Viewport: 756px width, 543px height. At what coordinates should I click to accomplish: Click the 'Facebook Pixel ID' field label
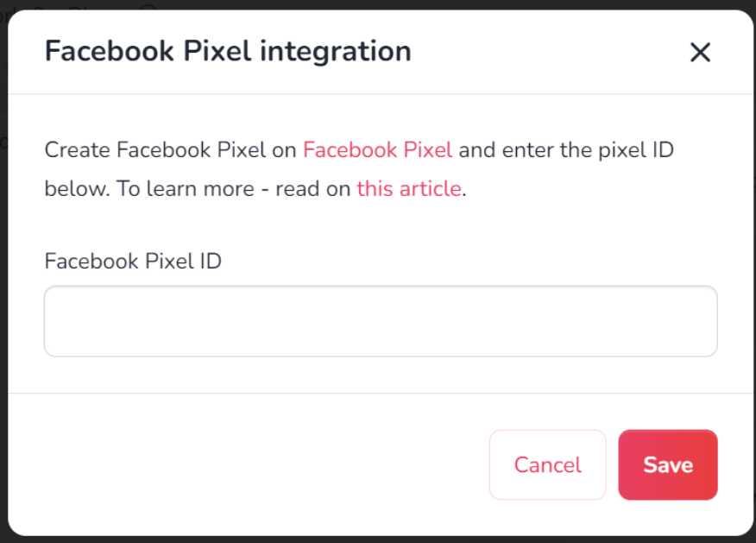[133, 262]
